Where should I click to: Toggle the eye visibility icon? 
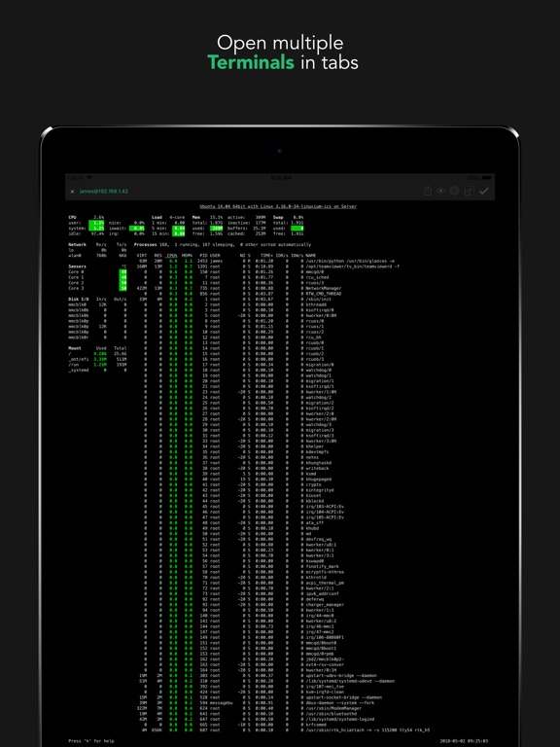click(x=441, y=191)
